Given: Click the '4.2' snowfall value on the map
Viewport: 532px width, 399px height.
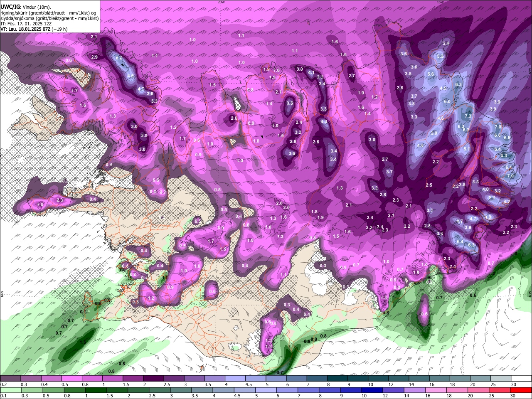Looking at the screenshot, I should 507,201.
